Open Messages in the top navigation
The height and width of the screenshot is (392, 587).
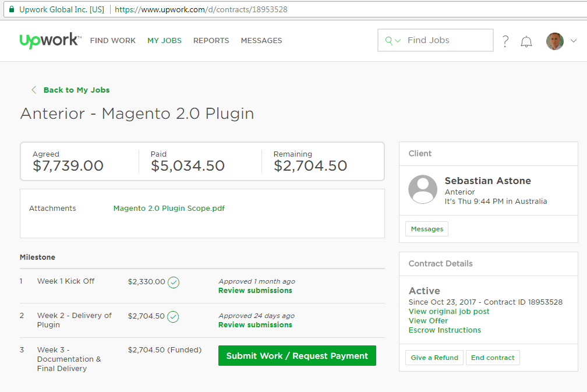point(261,41)
